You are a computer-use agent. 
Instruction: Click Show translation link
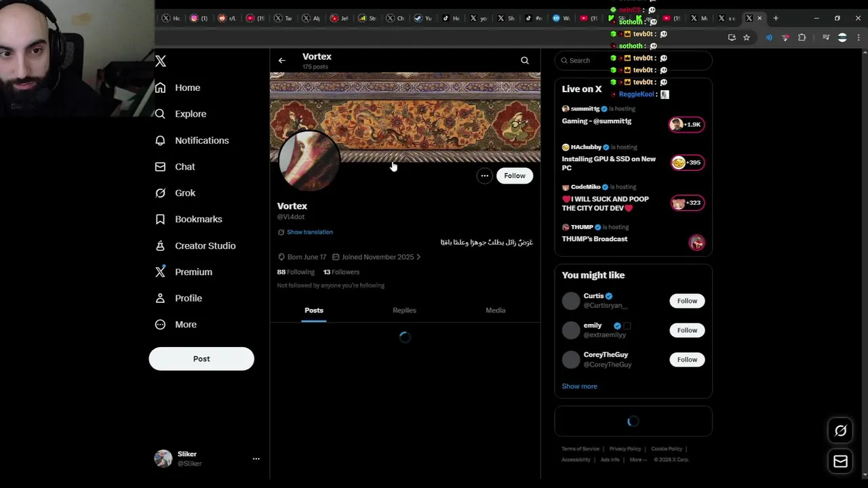click(310, 232)
